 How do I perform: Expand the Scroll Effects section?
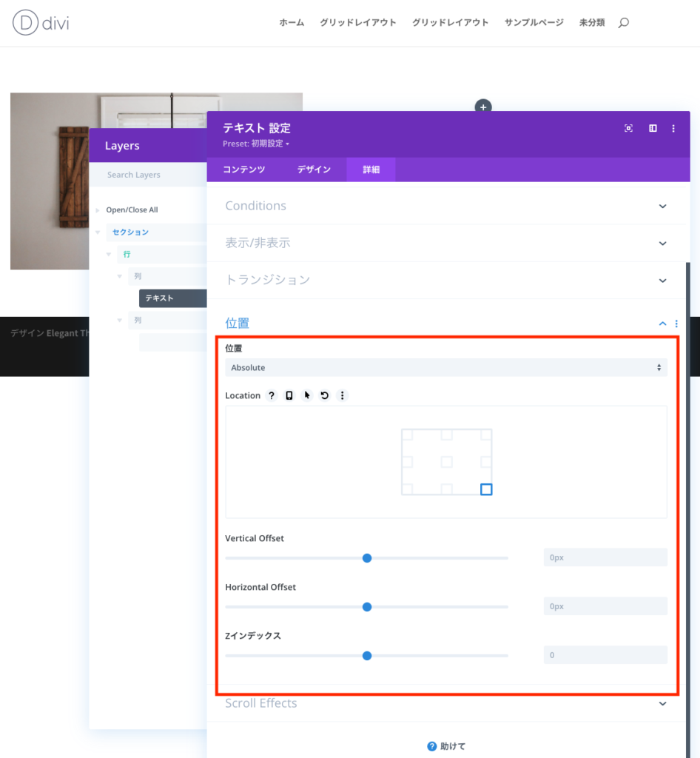pos(445,703)
